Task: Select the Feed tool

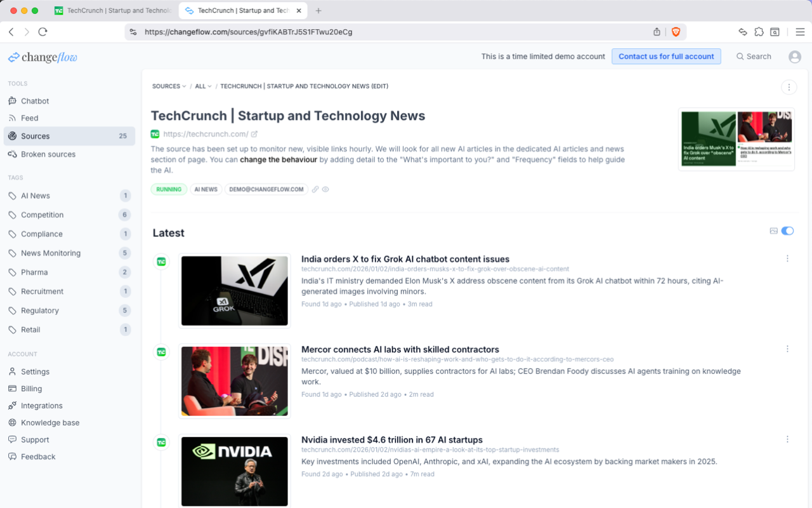Action: [30, 118]
